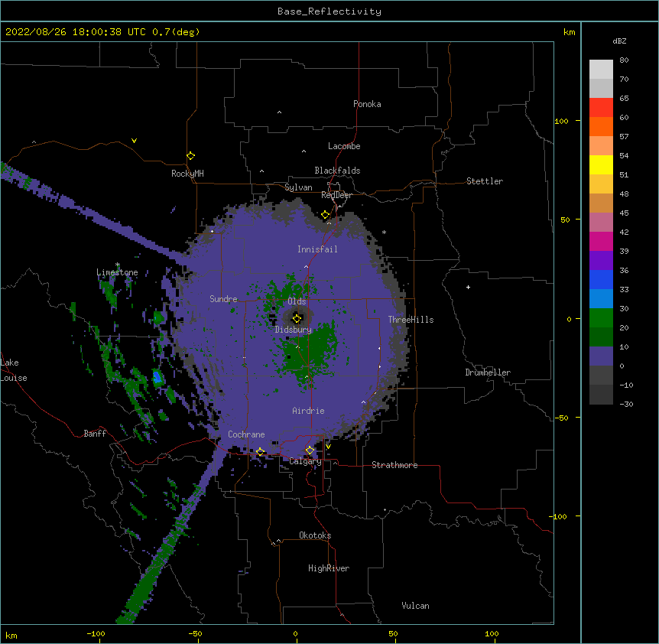Viewport: 659px width, 644px height.
Task: Click the Cochrane town label
Action: tap(246, 434)
